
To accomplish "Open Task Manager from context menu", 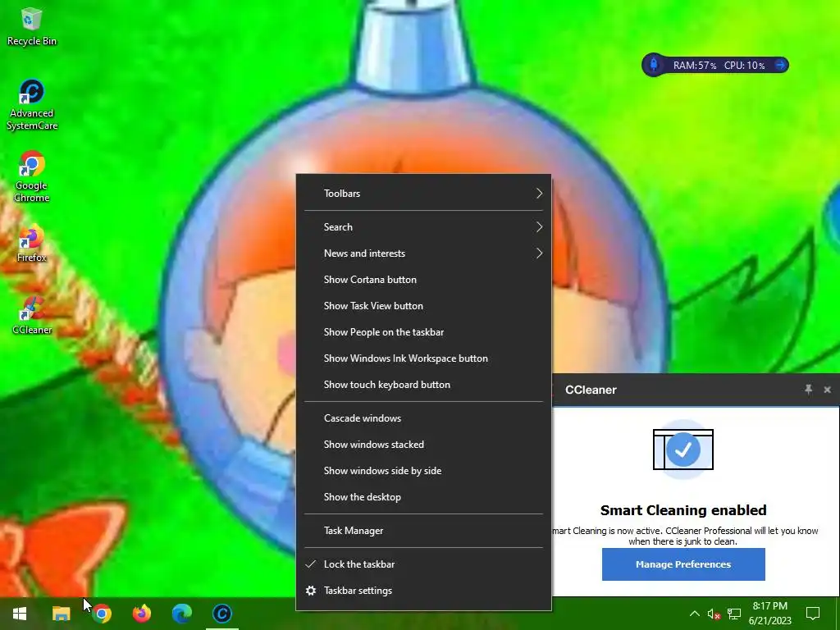I will (x=423, y=531).
